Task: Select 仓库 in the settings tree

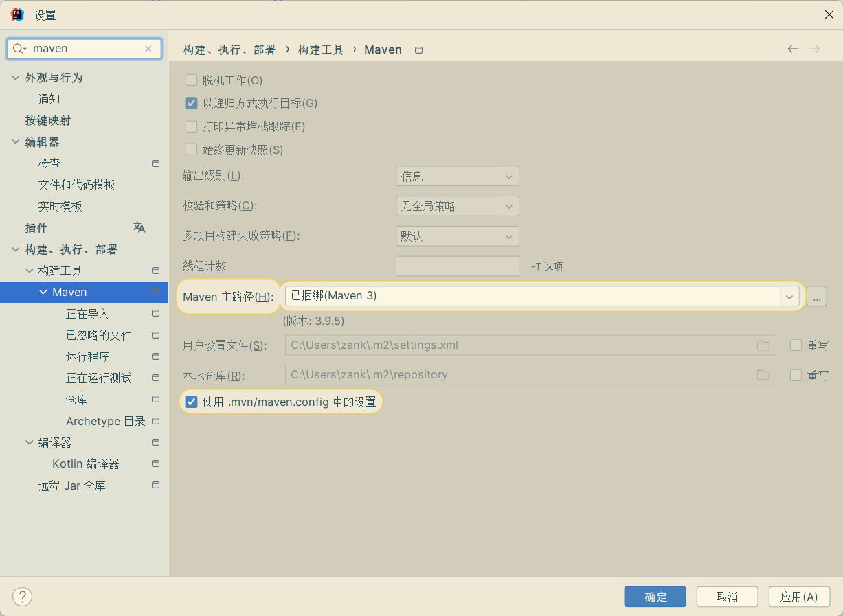Action: pyautogui.click(x=76, y=400)
